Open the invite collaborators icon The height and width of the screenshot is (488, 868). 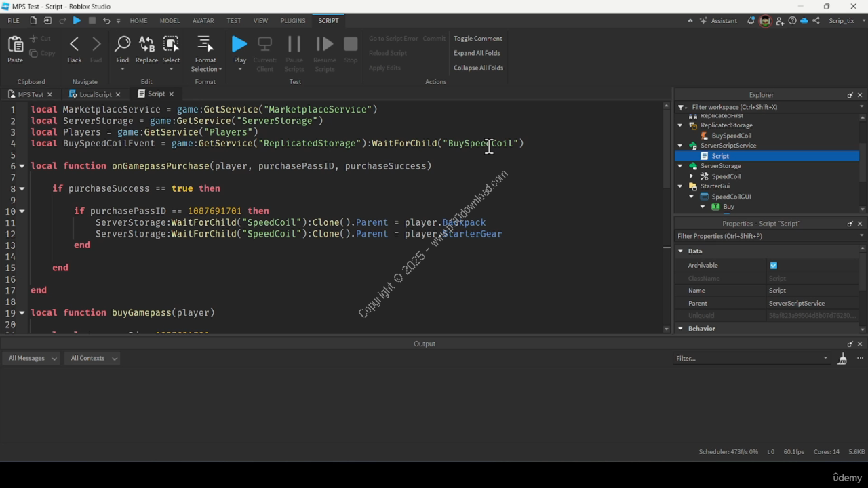pos(781,21)
